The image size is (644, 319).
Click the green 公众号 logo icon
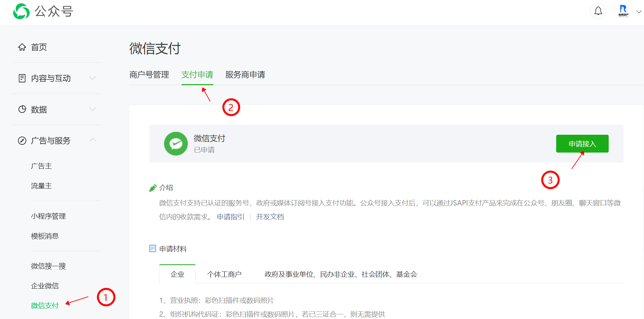click(21, 11)
